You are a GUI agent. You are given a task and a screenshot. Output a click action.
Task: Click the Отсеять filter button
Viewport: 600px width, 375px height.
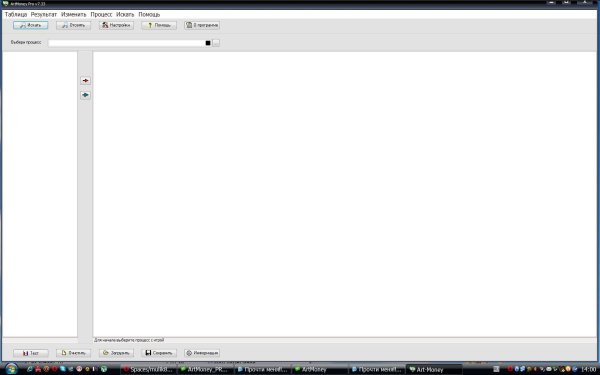[73, 25]
